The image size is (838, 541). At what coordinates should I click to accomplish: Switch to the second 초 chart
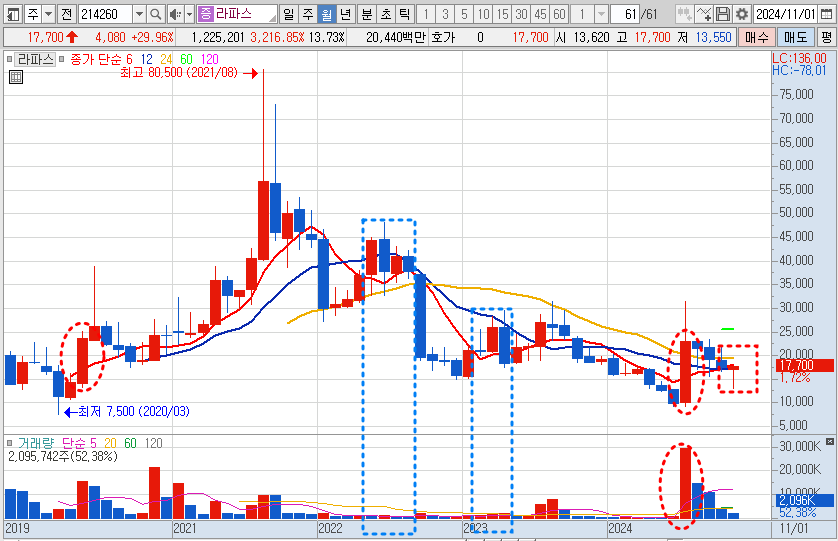click(x=386, y=14)
